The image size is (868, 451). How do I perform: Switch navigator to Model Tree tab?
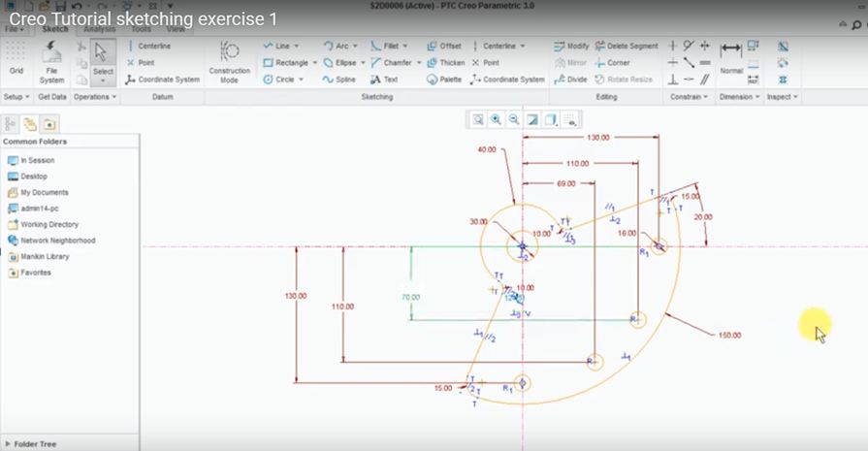coord(10,124)
